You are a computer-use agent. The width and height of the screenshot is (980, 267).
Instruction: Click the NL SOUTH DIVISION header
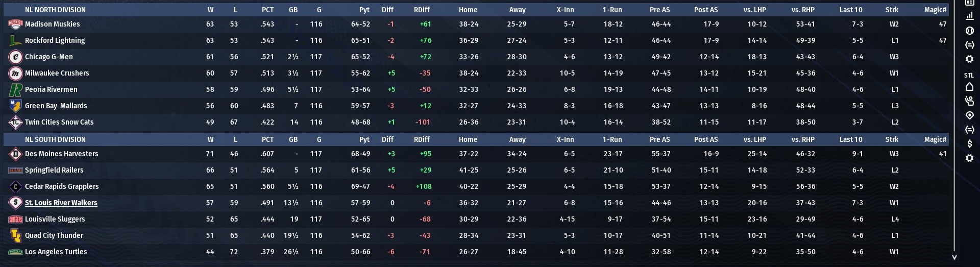pos(55,139)
